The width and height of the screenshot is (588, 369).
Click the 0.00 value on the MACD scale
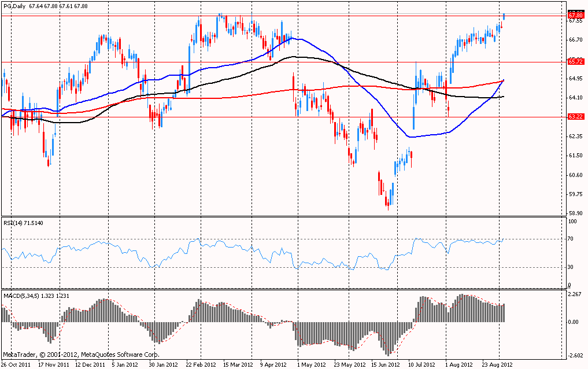574,322
